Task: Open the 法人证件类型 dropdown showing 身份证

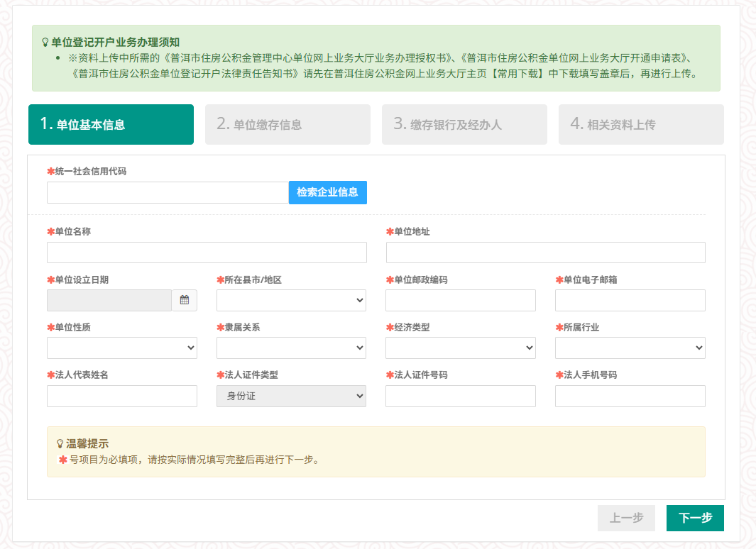Action: pos(291,396)
